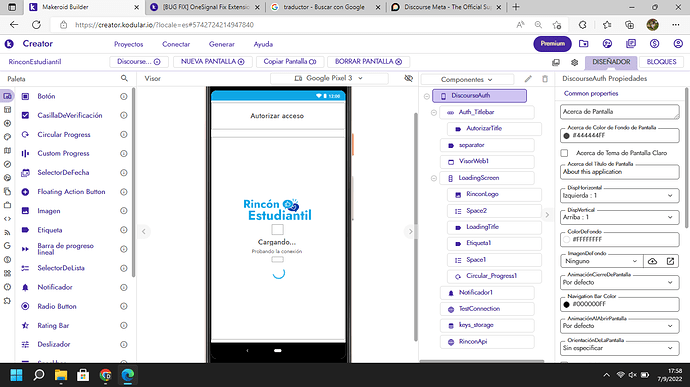Open ImagenDeFondo Ninguno dropdown

point(601,261)
